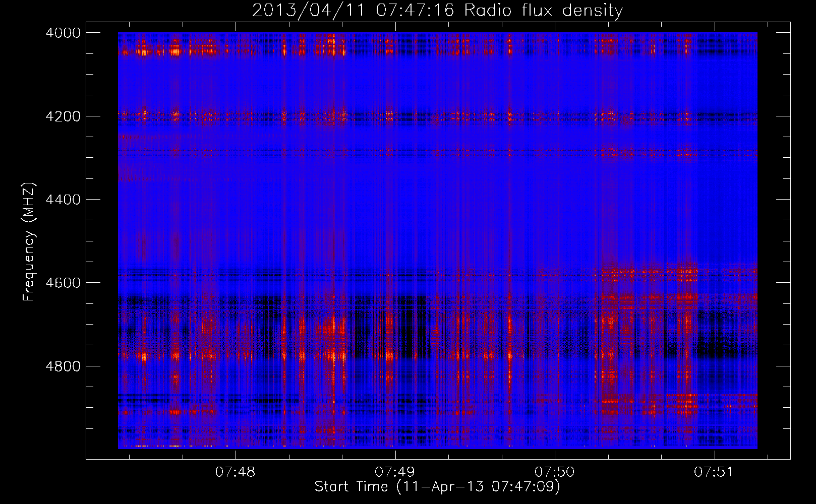Click the 07:50 time axis label
The image size is (816, 504).
pos(554,472)
